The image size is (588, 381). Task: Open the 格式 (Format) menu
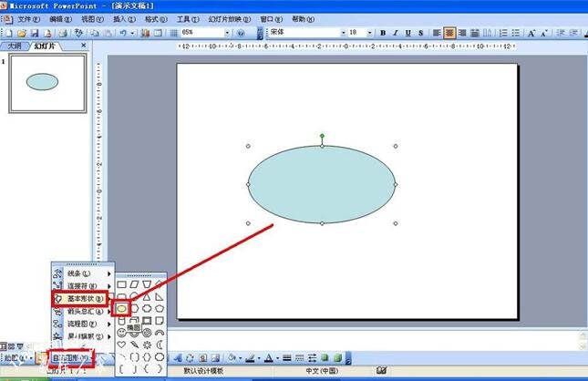pyautogui.click(x=156, y=19)
